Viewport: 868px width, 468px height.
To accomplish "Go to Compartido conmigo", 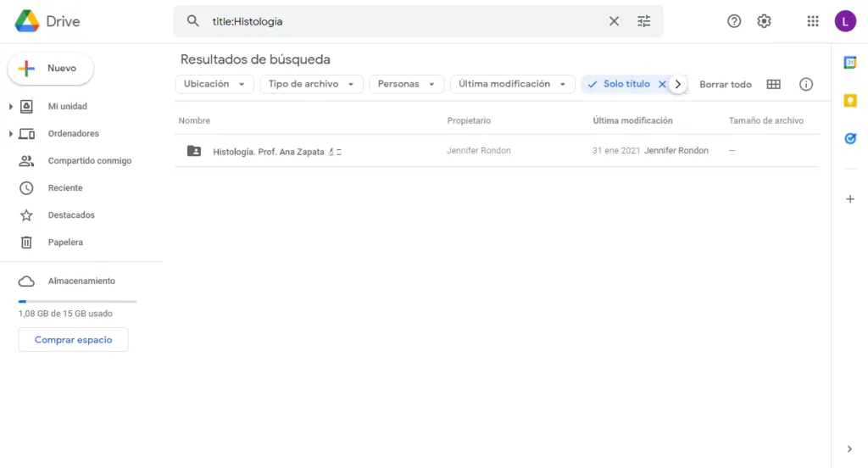I will (x=89, y=161).
